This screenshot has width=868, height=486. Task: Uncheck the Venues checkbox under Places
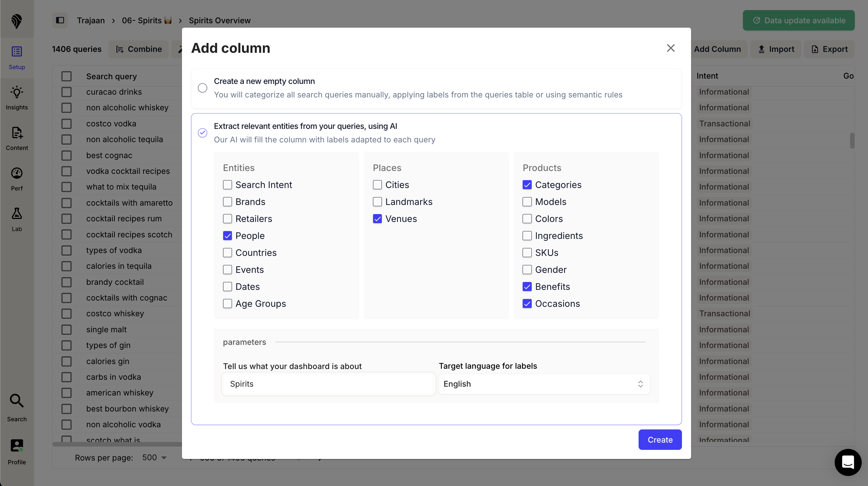377,219
